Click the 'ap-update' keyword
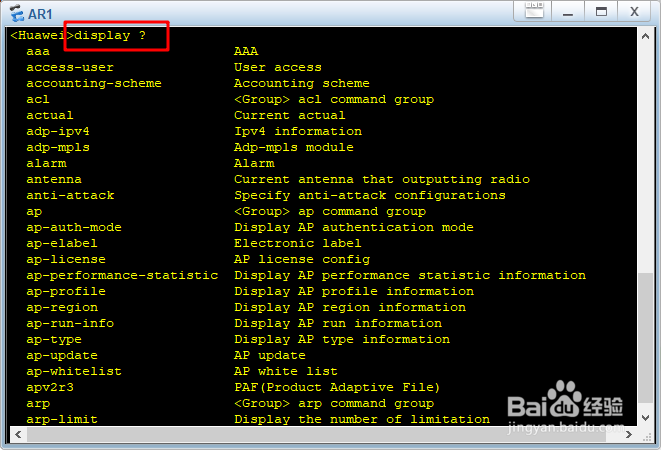This screenshot has height=450, width=661. [x=62, y=356]
